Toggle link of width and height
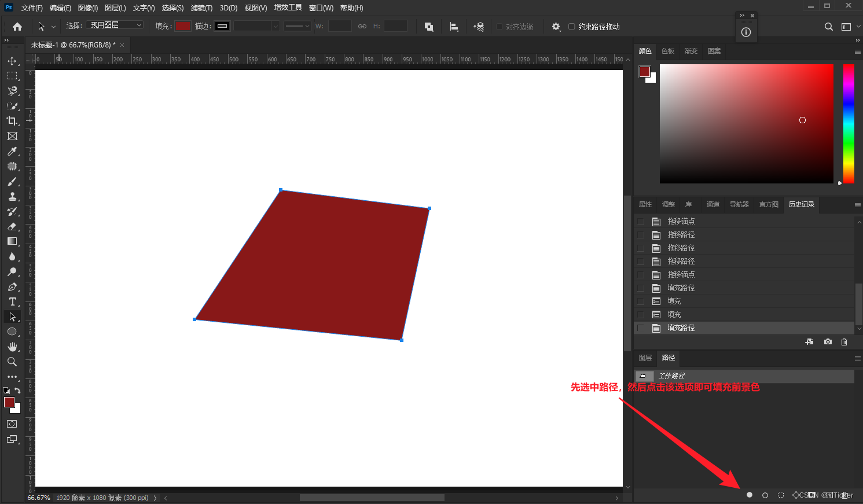Screen dimensions: 863x504 pyautogui.click(x=362, y=27)
